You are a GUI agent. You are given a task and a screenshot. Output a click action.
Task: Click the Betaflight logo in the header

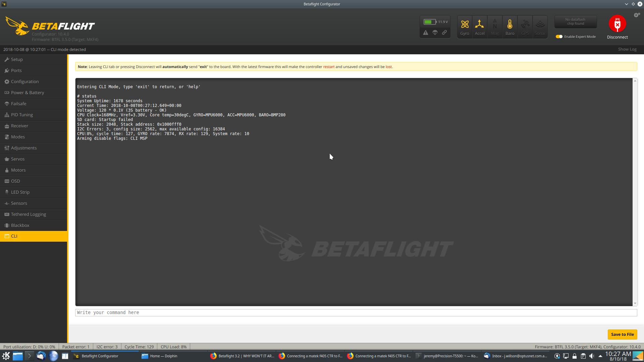click(50, 26)
